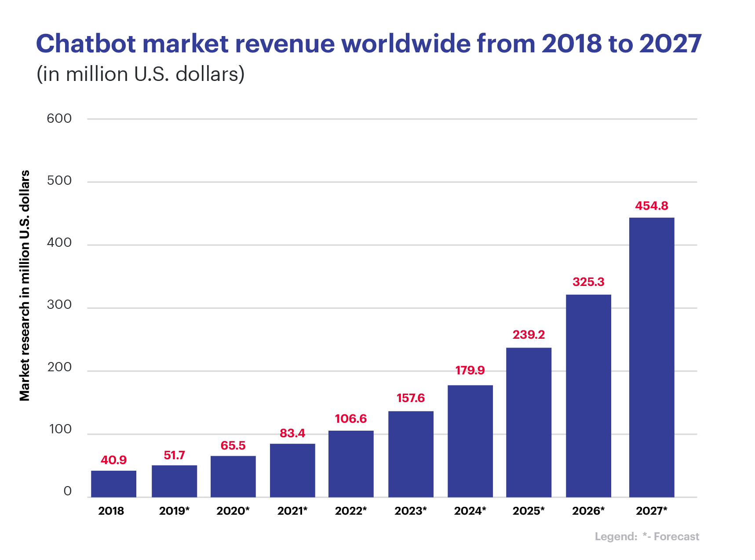The image size is (755, 560).
Task: Select the 2025* bar
Action: pyautogui.click(x=529, y=423)
